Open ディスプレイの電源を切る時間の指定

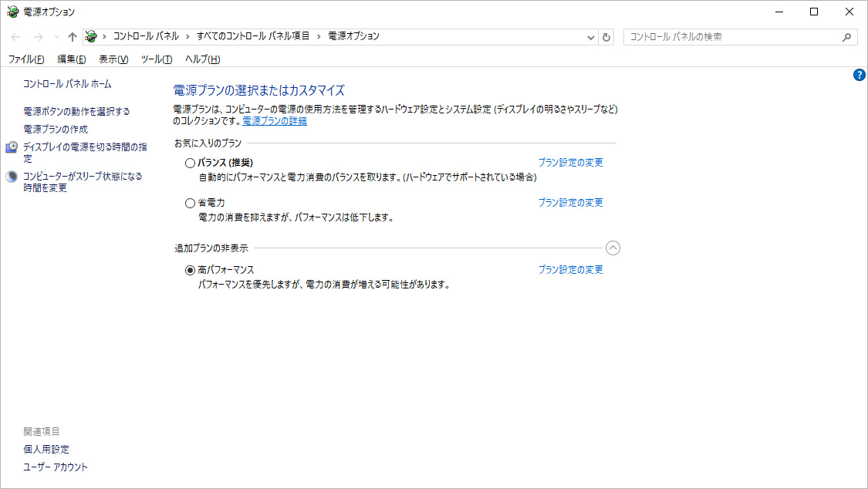(85, 153)
